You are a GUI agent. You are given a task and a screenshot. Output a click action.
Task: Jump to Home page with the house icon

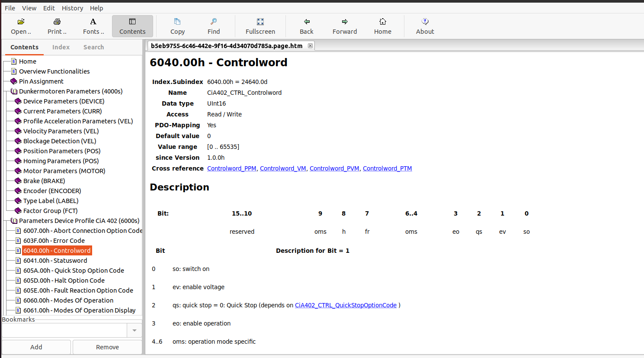[382, 26]
